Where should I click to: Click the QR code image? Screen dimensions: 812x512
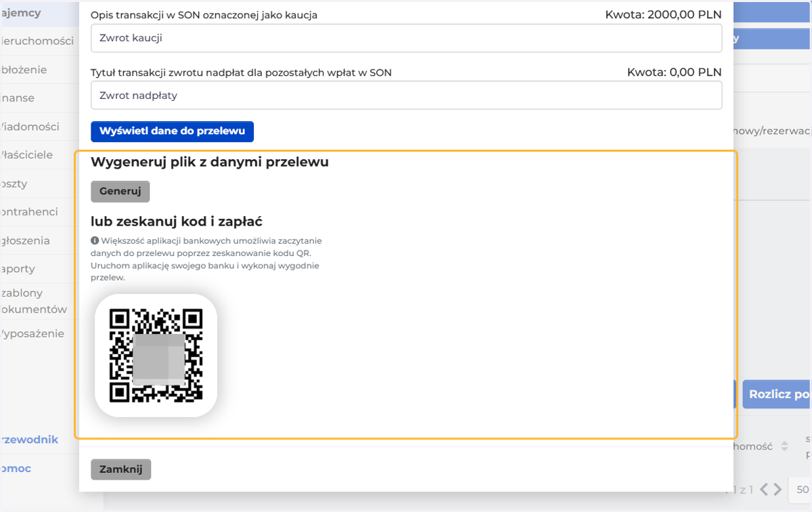point(156,356)
